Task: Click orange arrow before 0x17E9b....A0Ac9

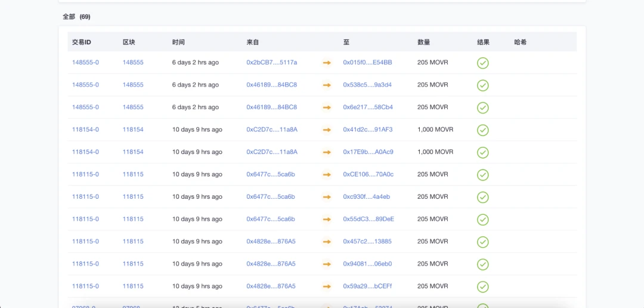Action: (327, 152)
